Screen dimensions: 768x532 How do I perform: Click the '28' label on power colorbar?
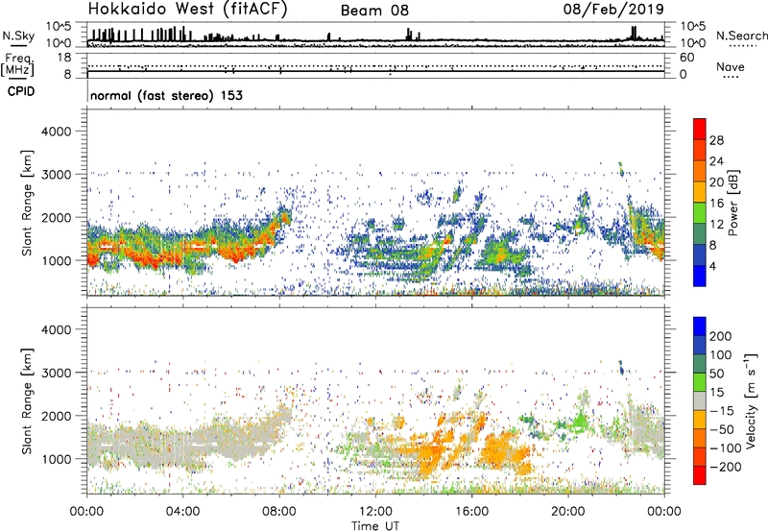tap(716, 140)
